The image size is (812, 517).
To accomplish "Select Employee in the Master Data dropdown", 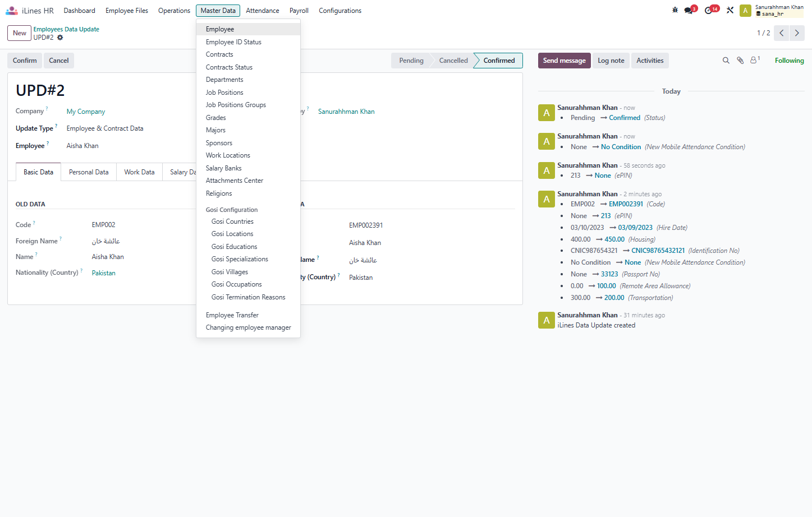I will tap(248, 29).
